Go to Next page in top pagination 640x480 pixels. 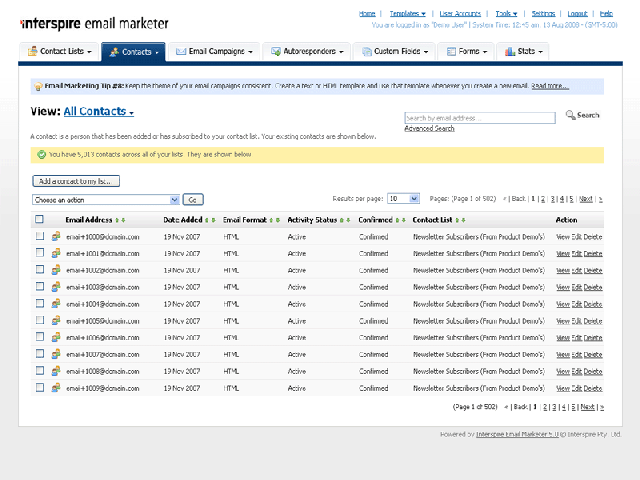tap(586, 199)
